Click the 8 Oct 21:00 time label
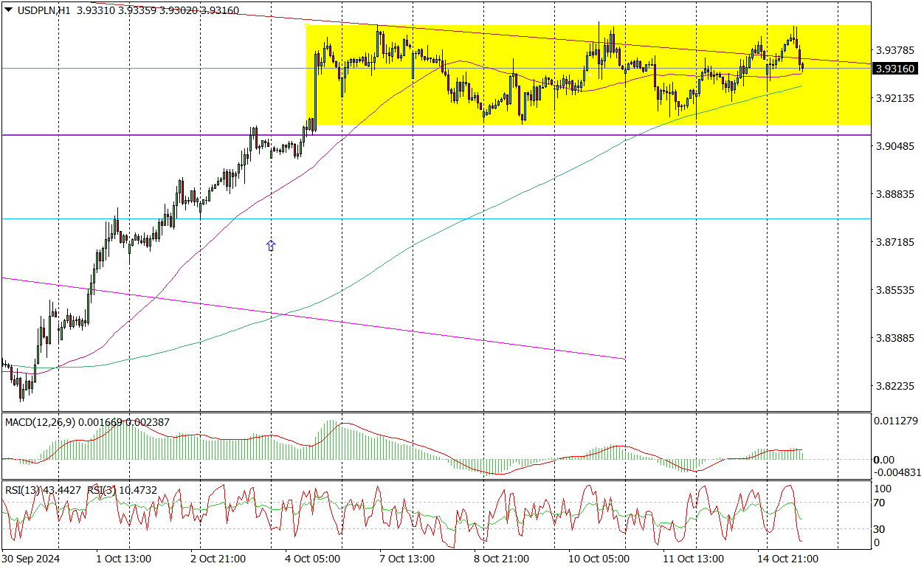Image resolution: width=924 pixels, height=569 pixels. [503, 559]
